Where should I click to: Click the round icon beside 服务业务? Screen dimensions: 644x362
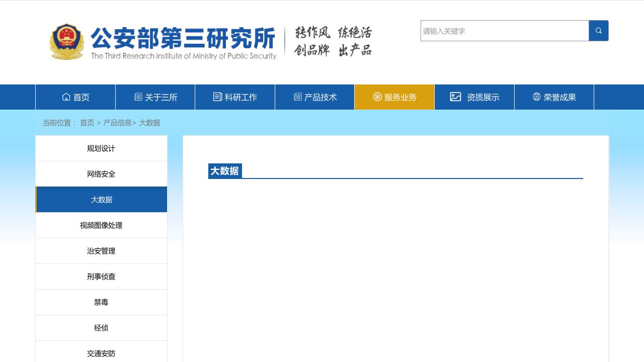[377, 97]
